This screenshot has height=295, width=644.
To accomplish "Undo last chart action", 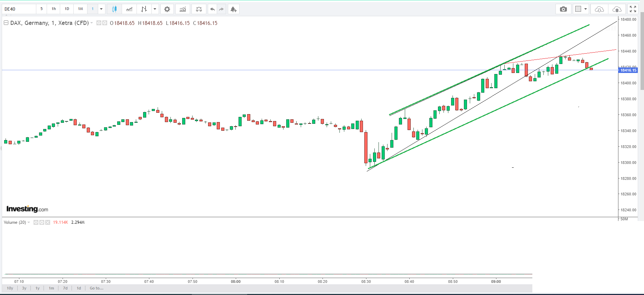I will click(x=212, y=9).
